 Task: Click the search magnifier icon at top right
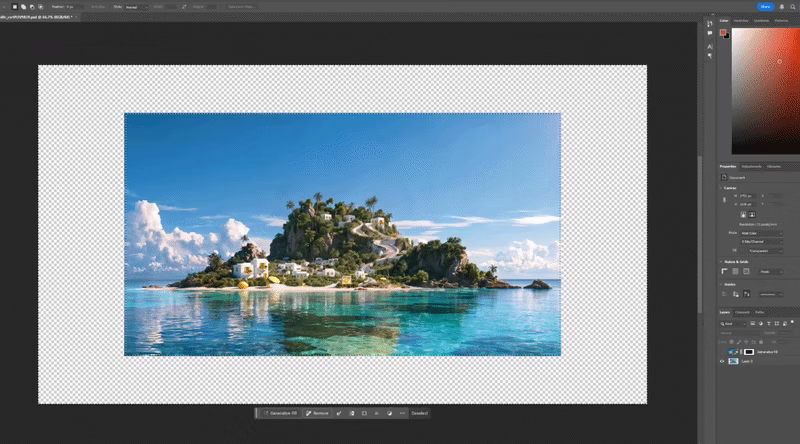coord(793,7)
